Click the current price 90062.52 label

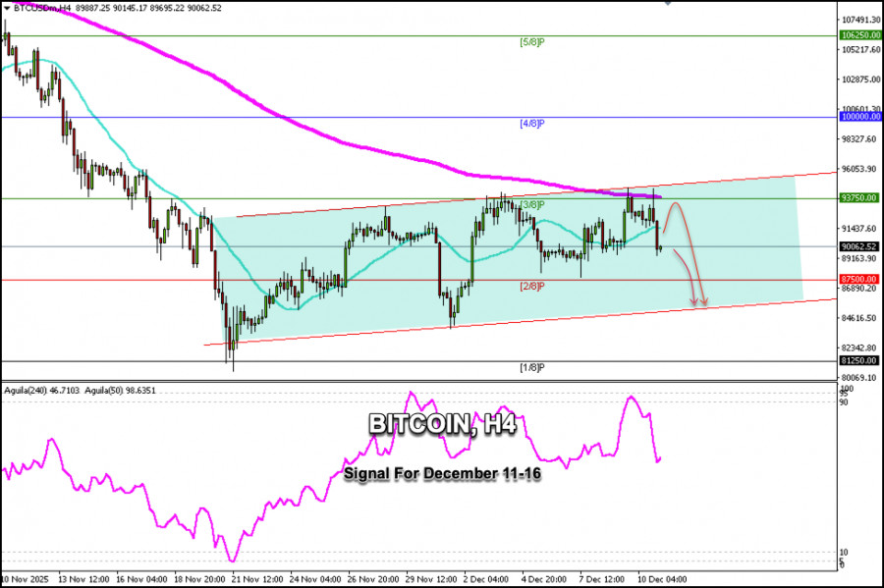[860, 246]
